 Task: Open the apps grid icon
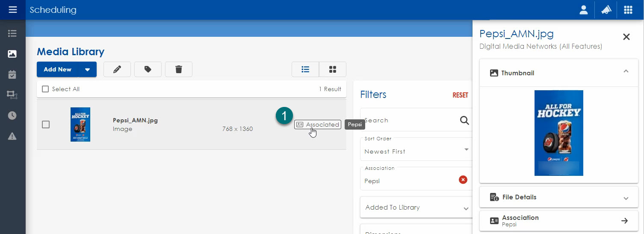coord(628,10)
